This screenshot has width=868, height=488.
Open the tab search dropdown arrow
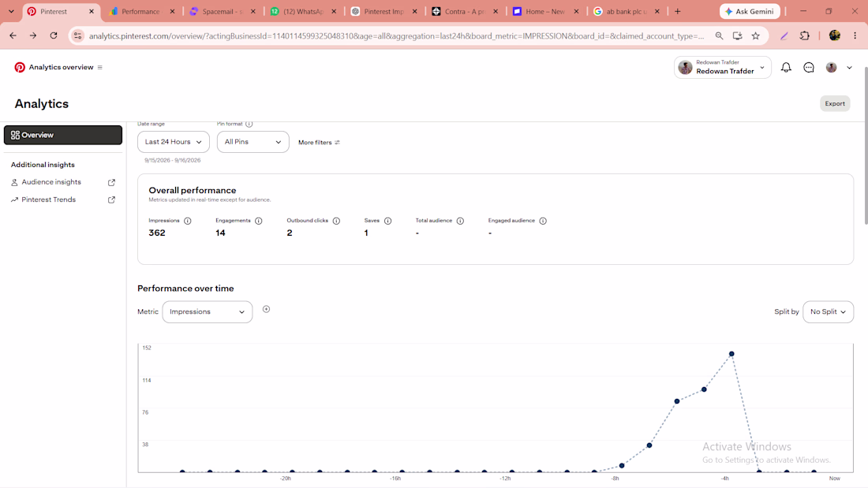11,11
